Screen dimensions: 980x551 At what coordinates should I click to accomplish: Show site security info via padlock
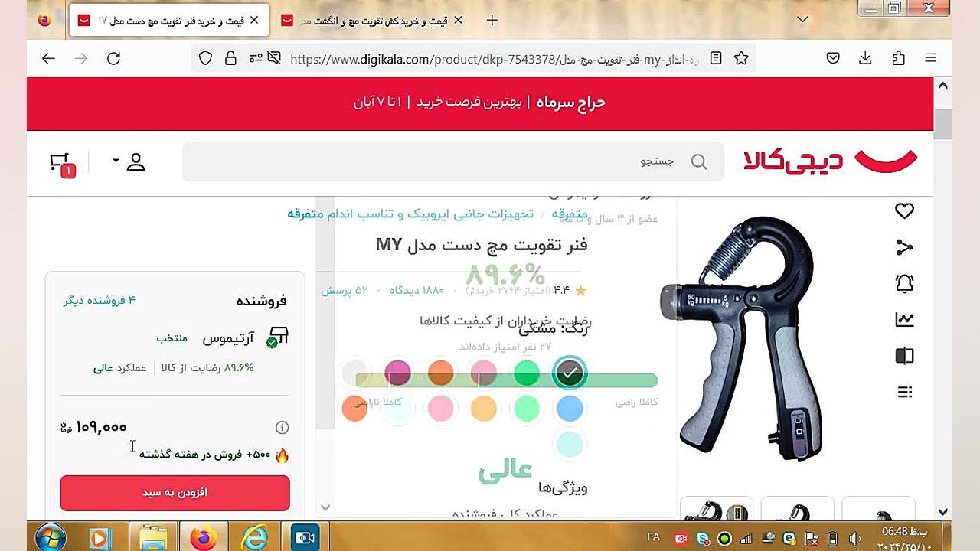point(230,58)
